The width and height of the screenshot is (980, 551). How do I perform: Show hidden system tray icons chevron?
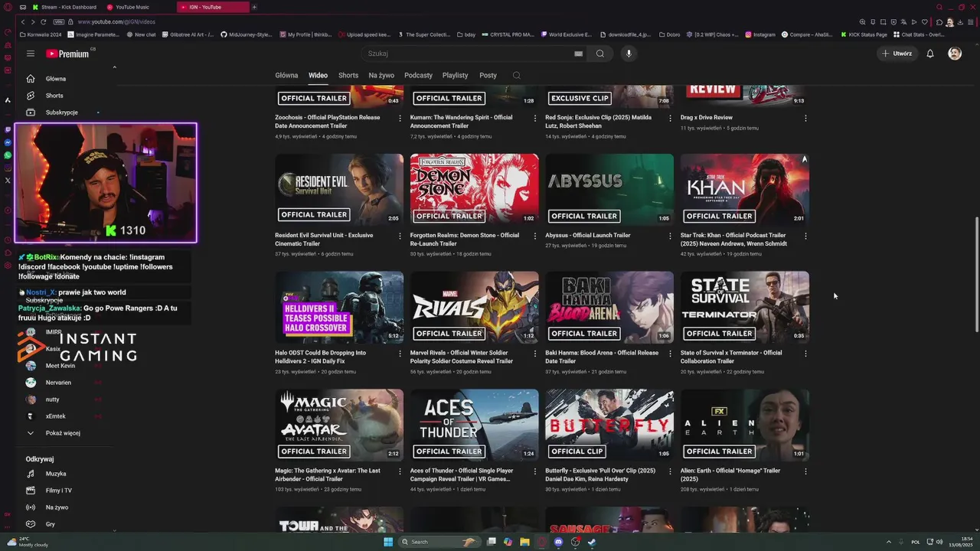point(889,542)
